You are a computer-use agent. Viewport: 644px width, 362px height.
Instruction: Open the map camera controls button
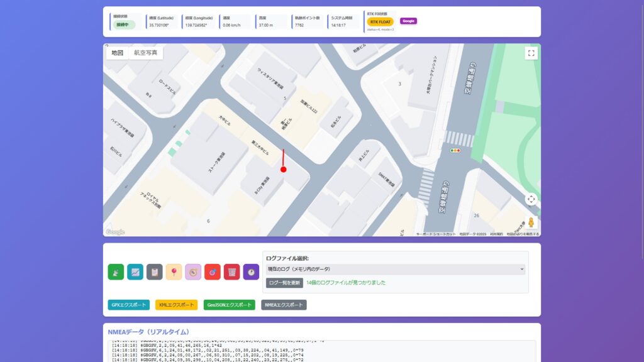tap(531, 199)
